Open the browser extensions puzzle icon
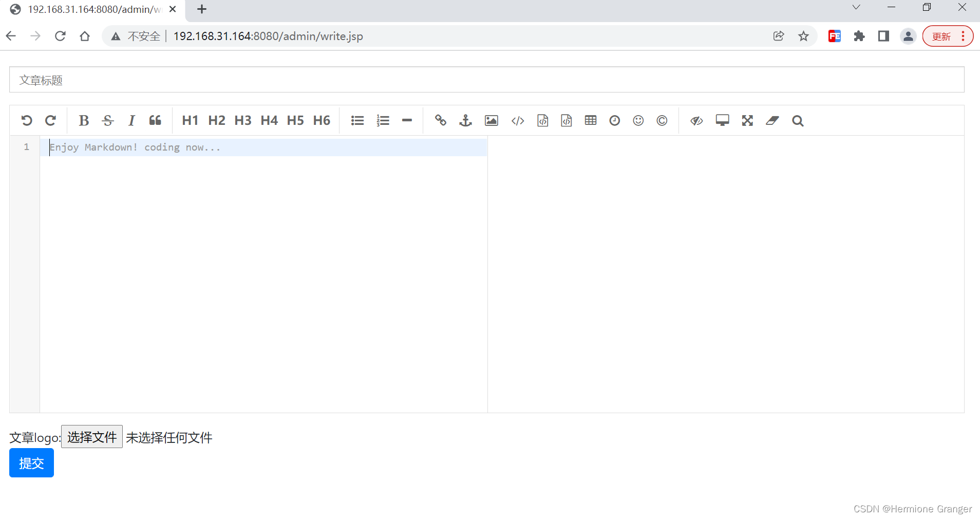 [859, 36]
